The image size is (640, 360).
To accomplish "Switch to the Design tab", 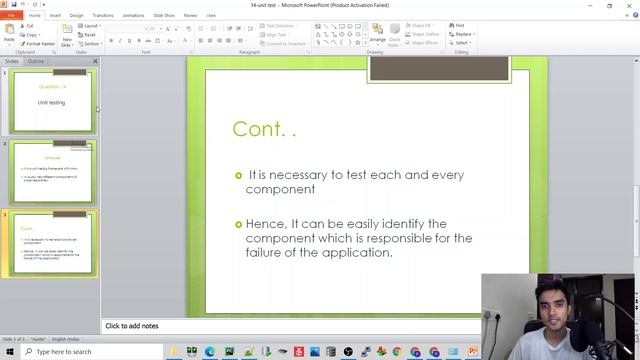I will click(76, 16).
